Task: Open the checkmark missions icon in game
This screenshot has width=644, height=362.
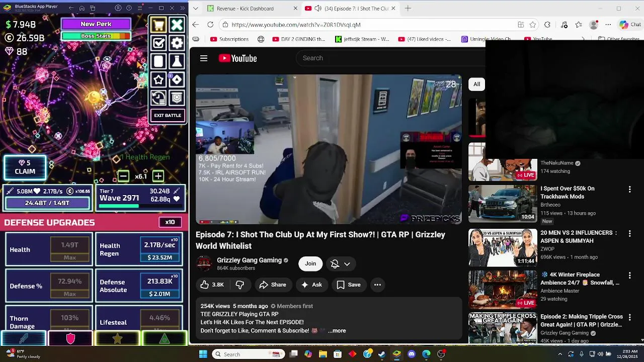Action: [158, 43]
